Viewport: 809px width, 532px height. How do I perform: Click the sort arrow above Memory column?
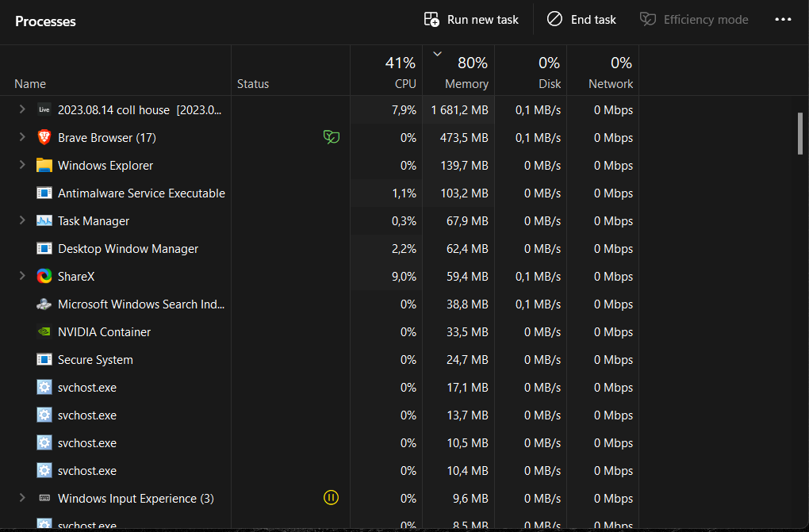(437, 54)
